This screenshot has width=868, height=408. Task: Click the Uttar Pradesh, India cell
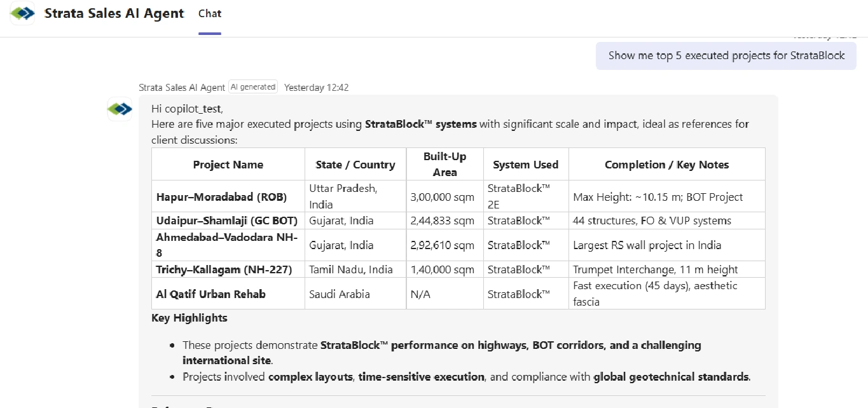[x=355, y=197]
